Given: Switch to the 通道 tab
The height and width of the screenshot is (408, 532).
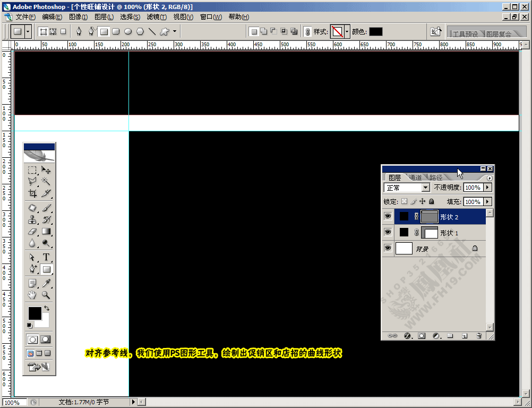Looking at the screenshot, I should point(416,177).
